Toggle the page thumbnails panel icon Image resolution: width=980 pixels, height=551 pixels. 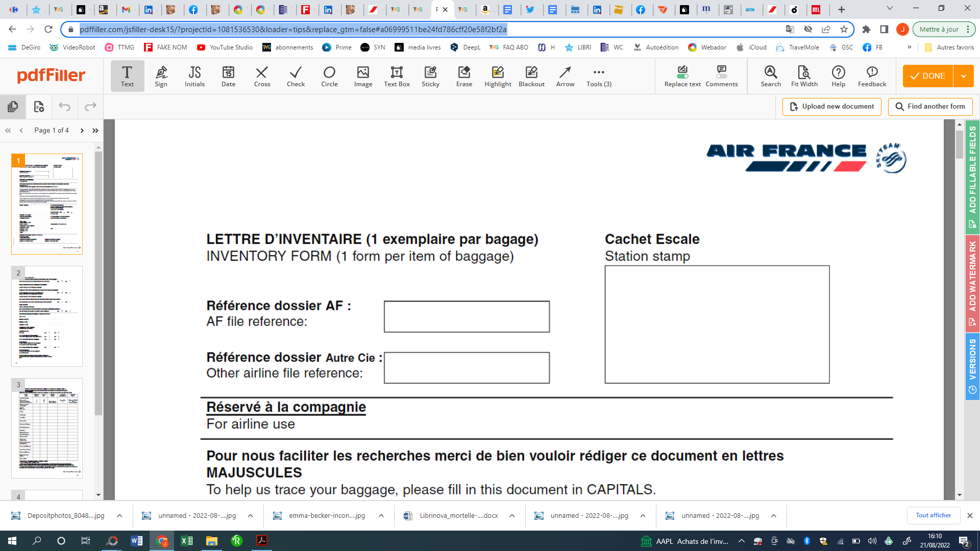(13, 107)
